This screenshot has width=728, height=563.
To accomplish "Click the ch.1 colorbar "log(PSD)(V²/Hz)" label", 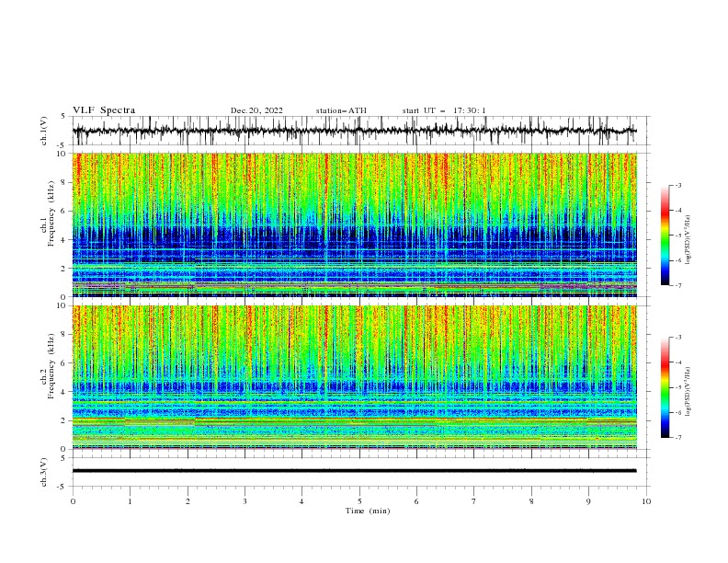I will [688, 240].
